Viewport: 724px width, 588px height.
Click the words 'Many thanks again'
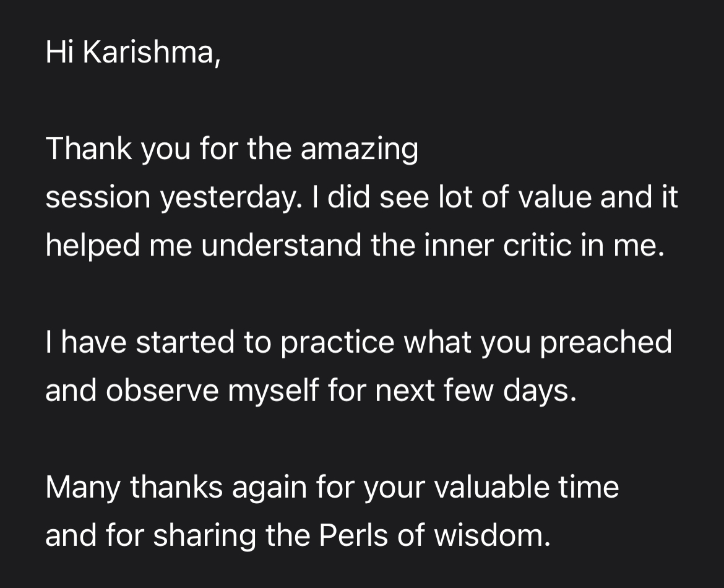[176, 488]
